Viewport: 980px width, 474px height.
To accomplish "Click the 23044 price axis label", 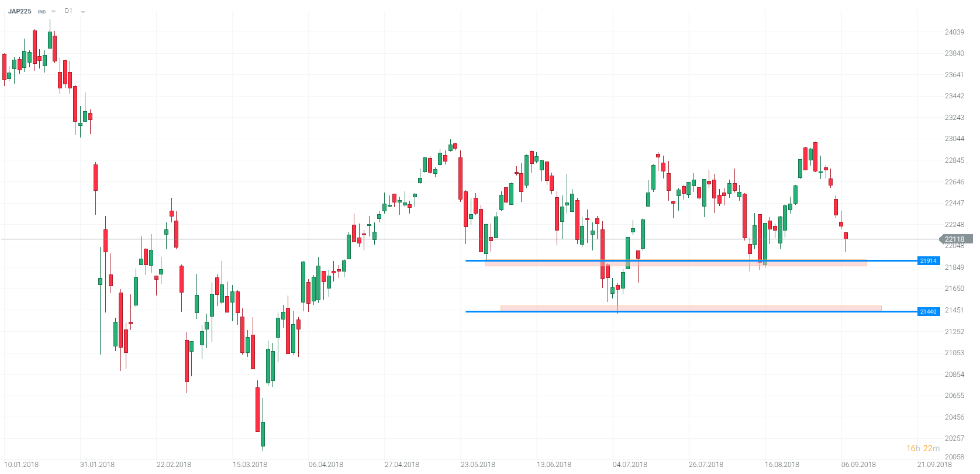I will pos(954,139).
